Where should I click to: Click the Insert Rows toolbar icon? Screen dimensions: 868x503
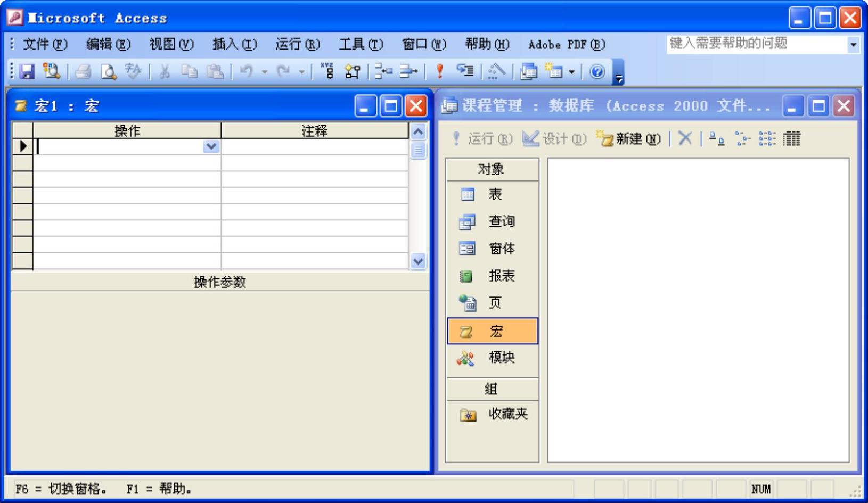pos(383,71)
